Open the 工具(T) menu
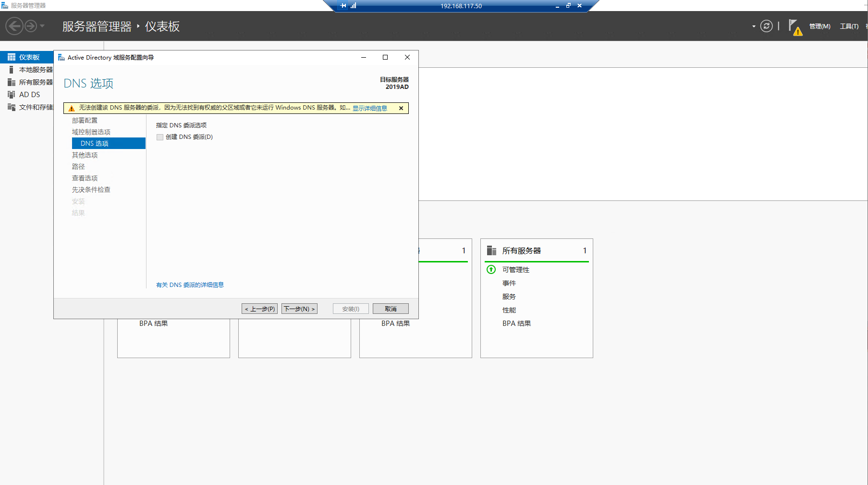868x485 pixels. 849,26
